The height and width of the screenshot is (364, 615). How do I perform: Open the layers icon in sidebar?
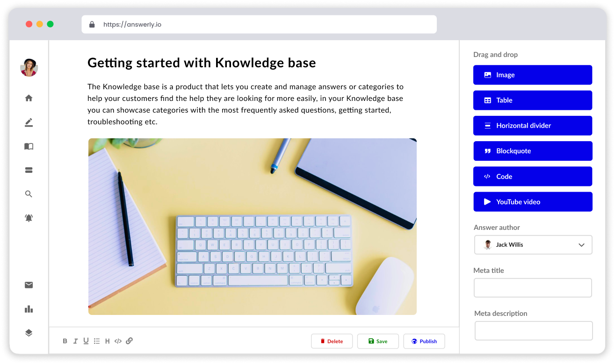tap(29, 333)
